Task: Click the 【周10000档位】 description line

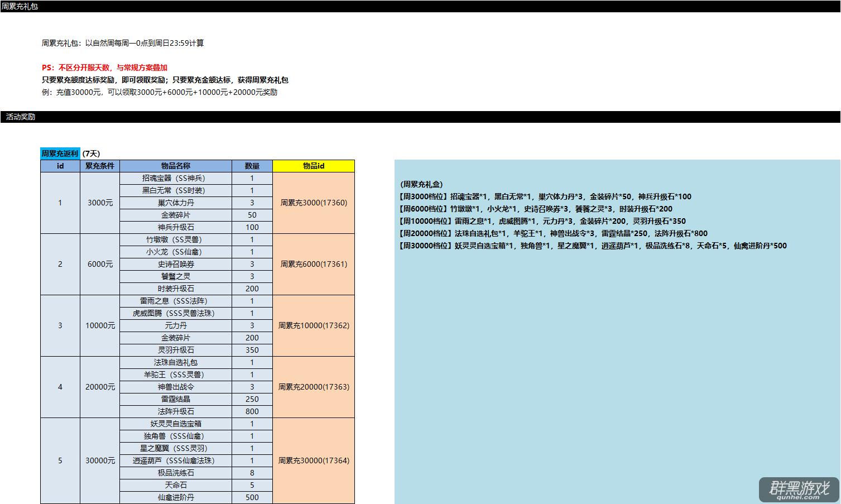Action: [542, 221]
